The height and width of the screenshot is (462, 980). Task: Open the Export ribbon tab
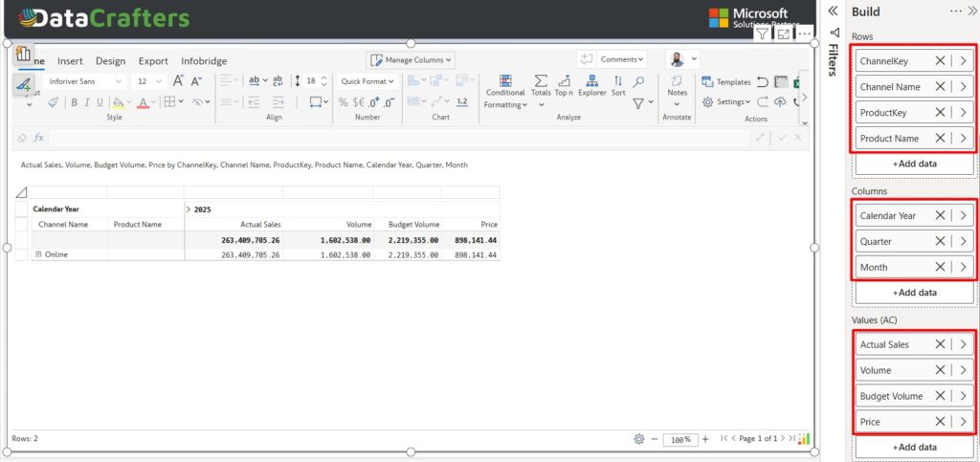coord(153,60)
